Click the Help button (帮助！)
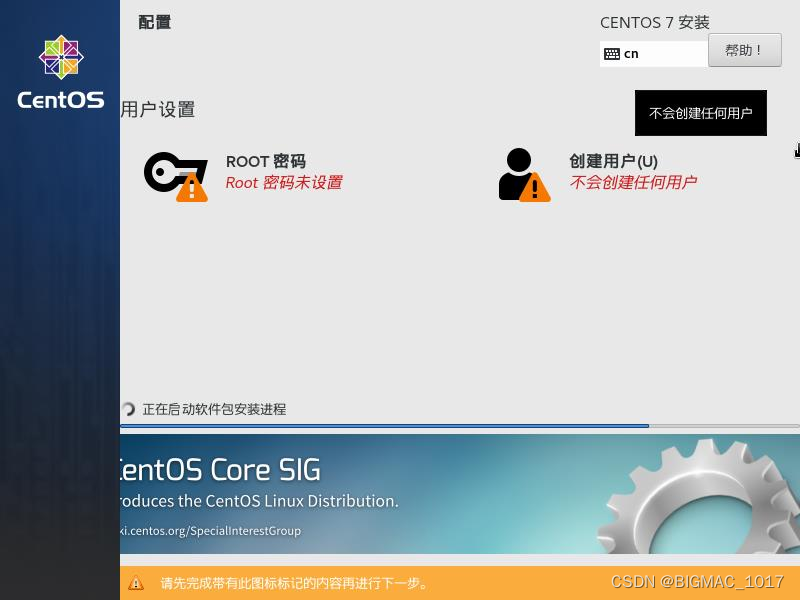The height and width of the screenshot is (600, 800). pyautogui.click(x=744, y=50)
